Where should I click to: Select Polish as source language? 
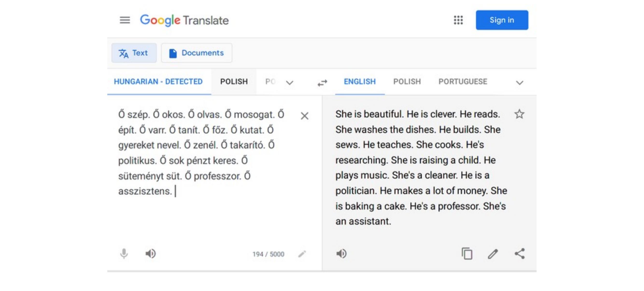point(234,81)
